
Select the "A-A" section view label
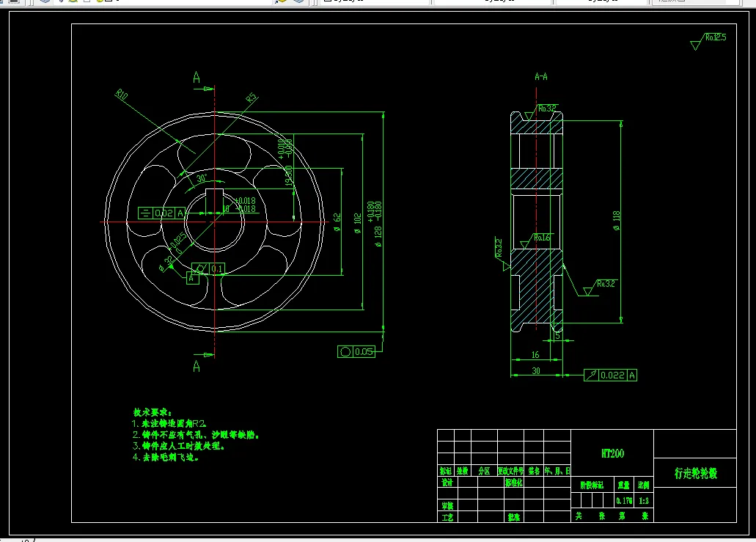541,77
